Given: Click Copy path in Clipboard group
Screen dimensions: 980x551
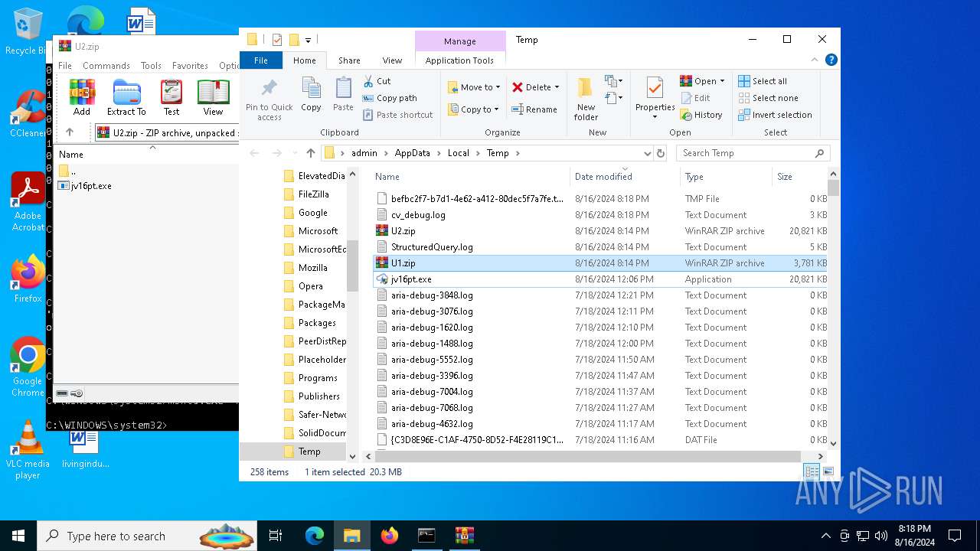Looking at the screenshot, I should point(390,98).
